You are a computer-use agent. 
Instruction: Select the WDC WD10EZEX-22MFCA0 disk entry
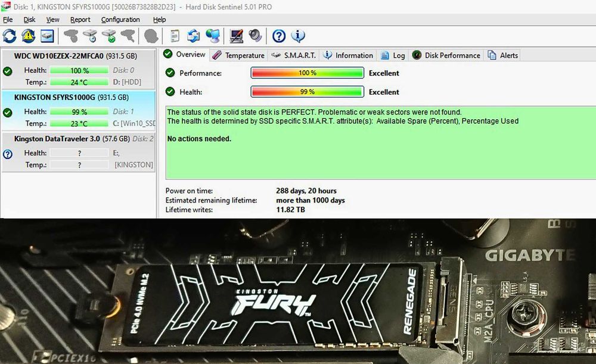coord(79,69)
